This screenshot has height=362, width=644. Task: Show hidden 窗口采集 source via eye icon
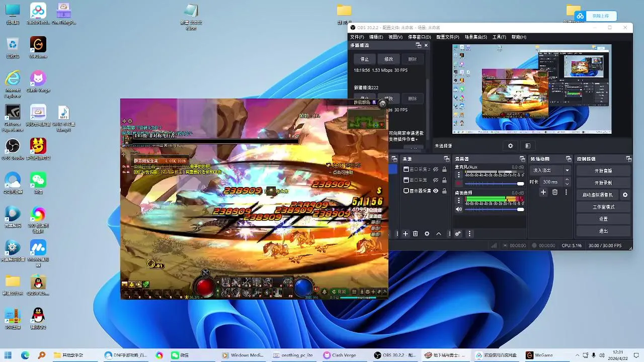pos(436,180)
